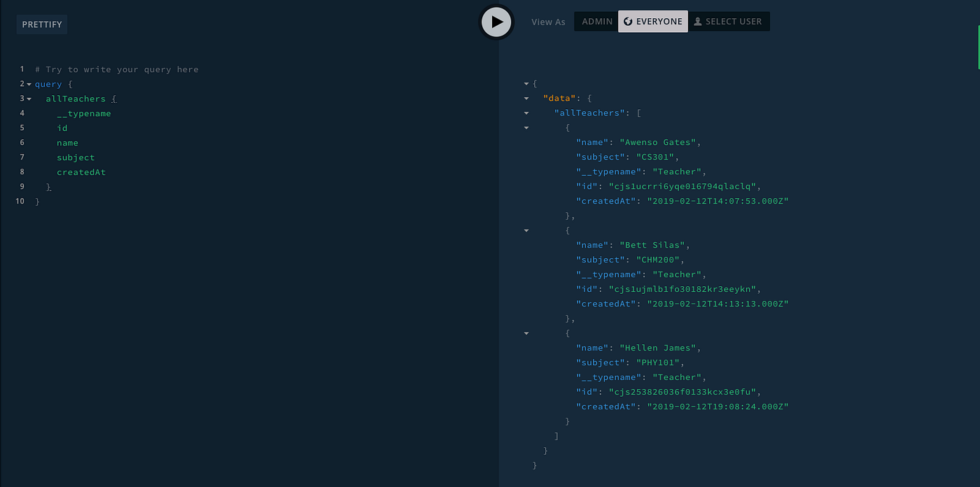Collapse the allTeachers fold arrow on line 3
Viewport: 980px width, 487px height.
coord(28,99)
